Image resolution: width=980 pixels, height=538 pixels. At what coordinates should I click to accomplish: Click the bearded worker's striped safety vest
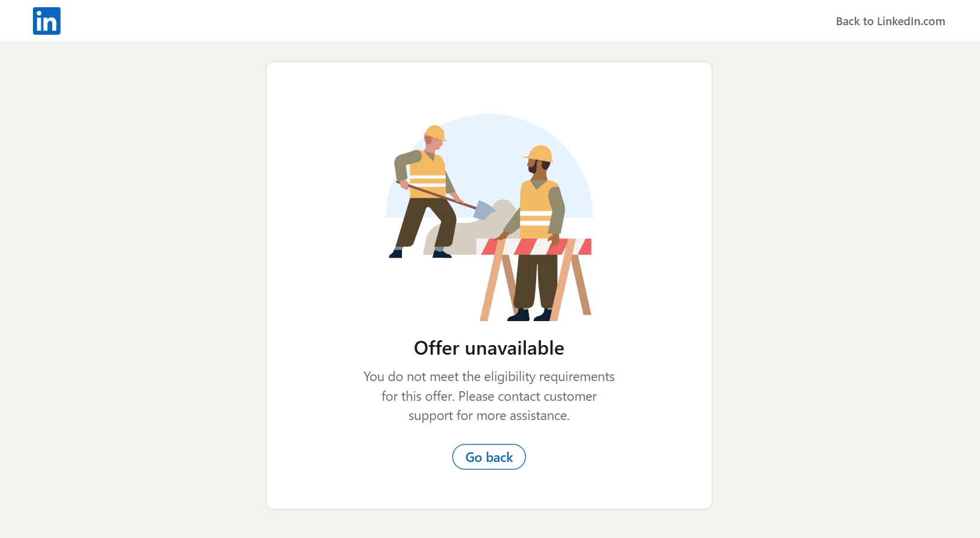[x=536, y=210]
